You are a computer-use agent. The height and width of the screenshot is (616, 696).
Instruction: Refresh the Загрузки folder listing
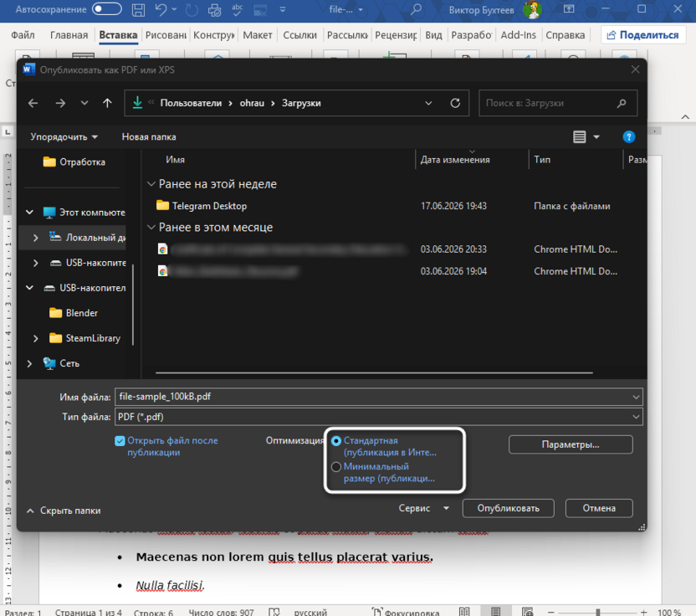[455, 104]
